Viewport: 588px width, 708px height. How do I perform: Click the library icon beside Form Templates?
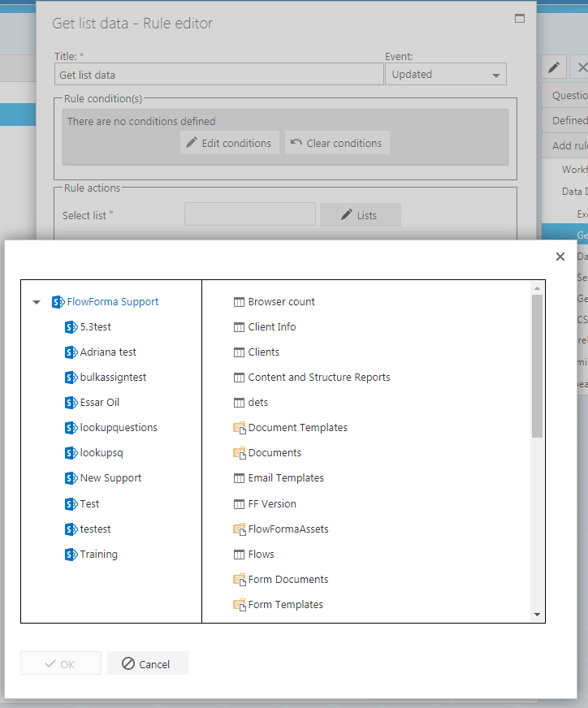(240, 605)
